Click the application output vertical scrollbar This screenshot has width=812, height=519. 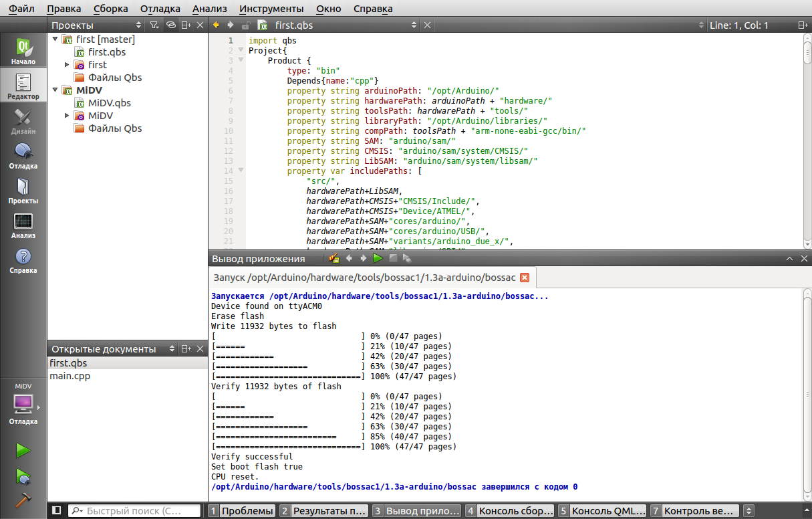[x=807, y=395]
